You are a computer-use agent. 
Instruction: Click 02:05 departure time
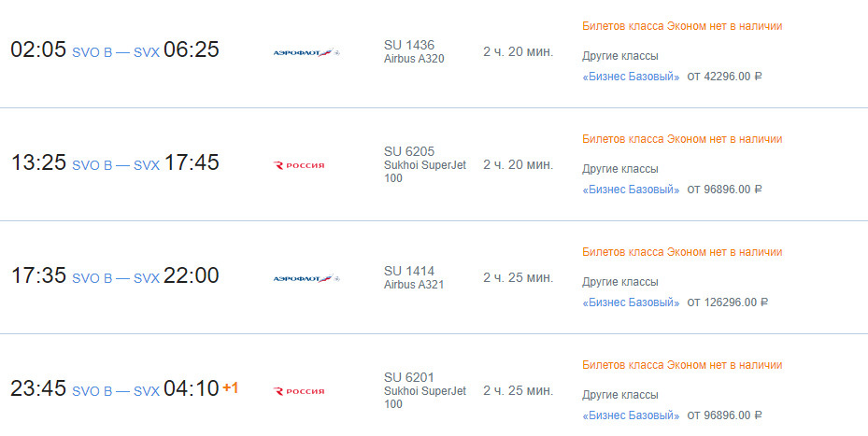[38, 50]
